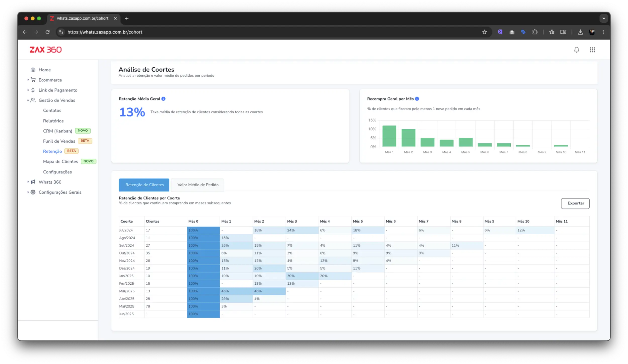Screen dimensions: 628x364
Task: Click the Mês 1 green bar in the chart
Action: (x=389, y=136)
